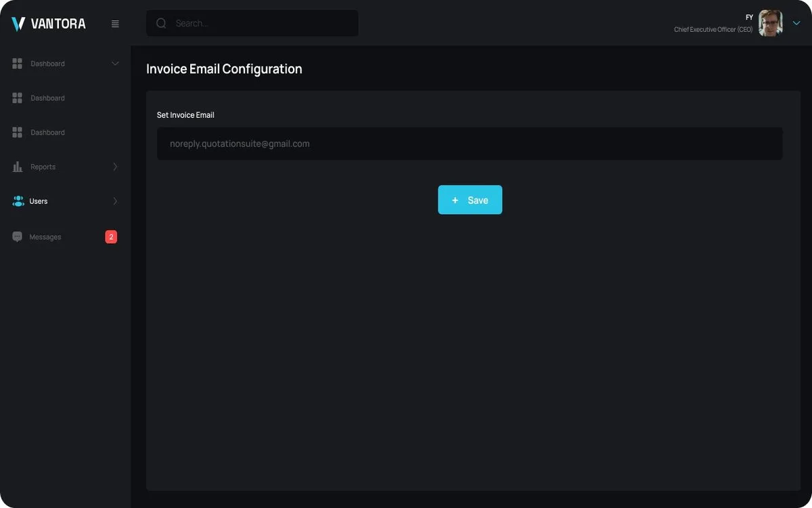The width and height of the screenshot is (812, 508).
Task: Expand the Reports submenu chevron
Action: coord(115,167)
